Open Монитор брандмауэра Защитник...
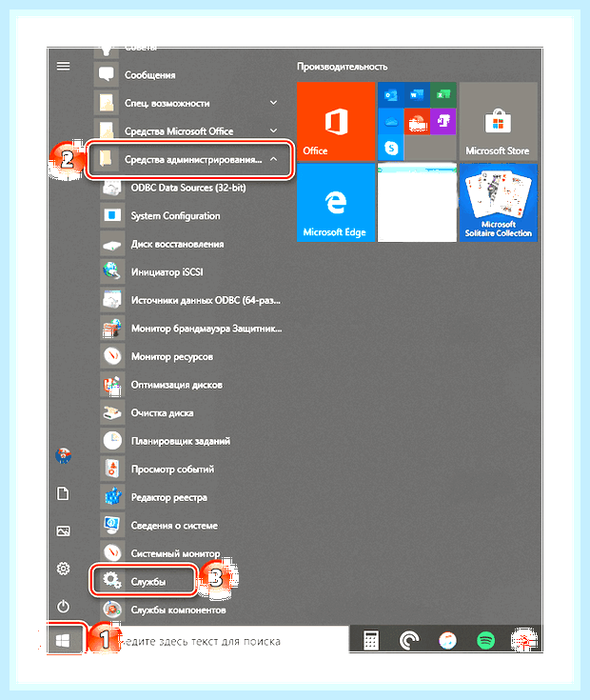 (190, 329)
